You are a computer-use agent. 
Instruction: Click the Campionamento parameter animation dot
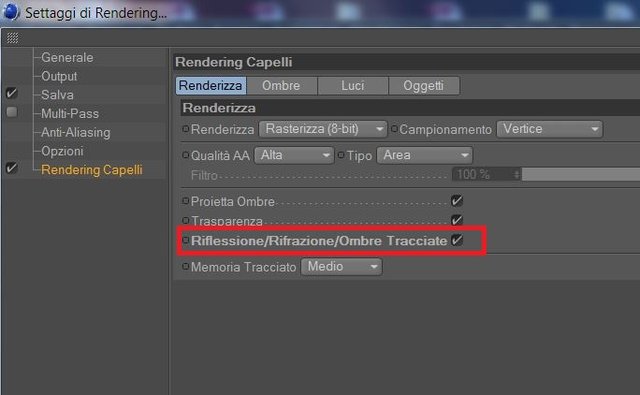click(x=394, y=129)
